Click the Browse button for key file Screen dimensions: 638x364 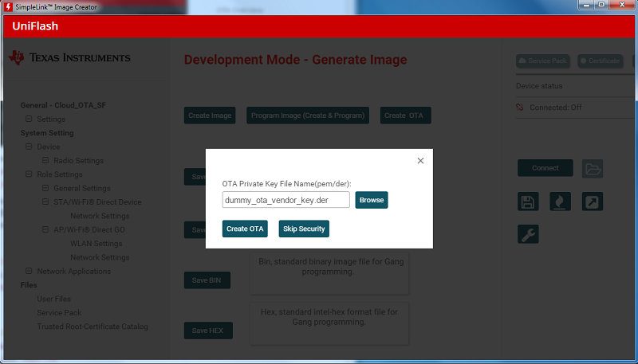pyautogui.click(x=372, y=200)
